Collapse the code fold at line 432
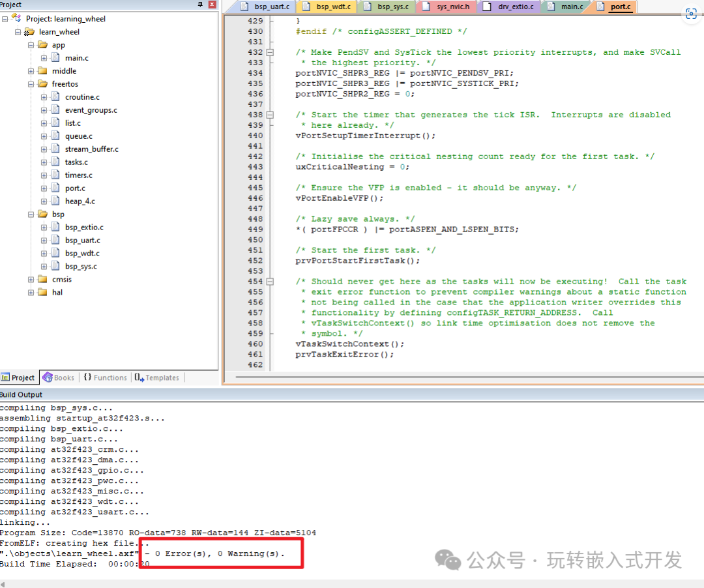 pyautogui.click(x=270, y=52)
